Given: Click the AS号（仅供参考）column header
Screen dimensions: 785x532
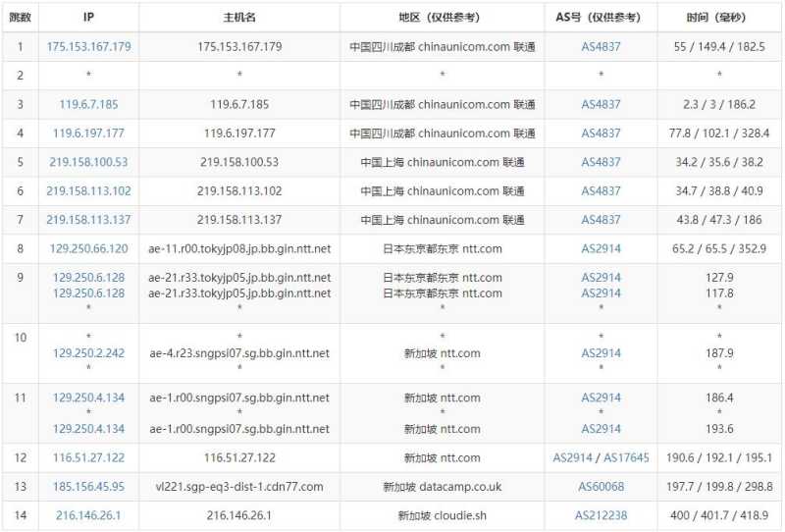Looking at the screenshot, I should click(x=601, y=18).
